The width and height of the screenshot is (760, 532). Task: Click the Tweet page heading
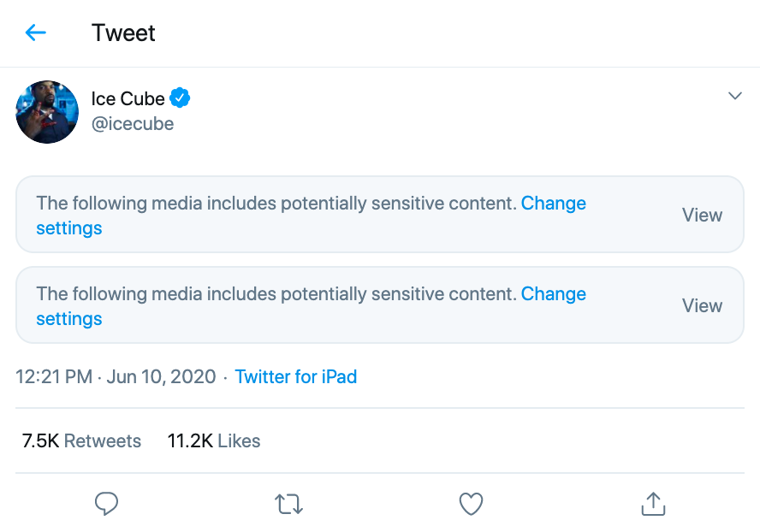(123, 33)
